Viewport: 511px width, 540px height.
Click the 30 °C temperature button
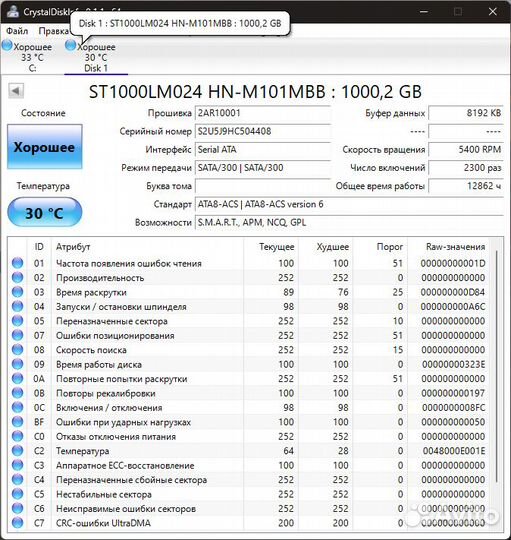[x=45, y=212]
